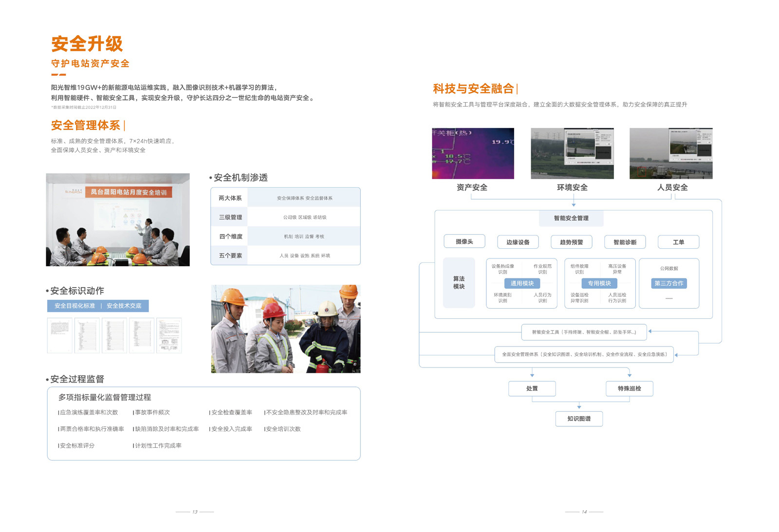Click the 摄像头 box
This screenshot has width=779, height=532.
(464, 241)
